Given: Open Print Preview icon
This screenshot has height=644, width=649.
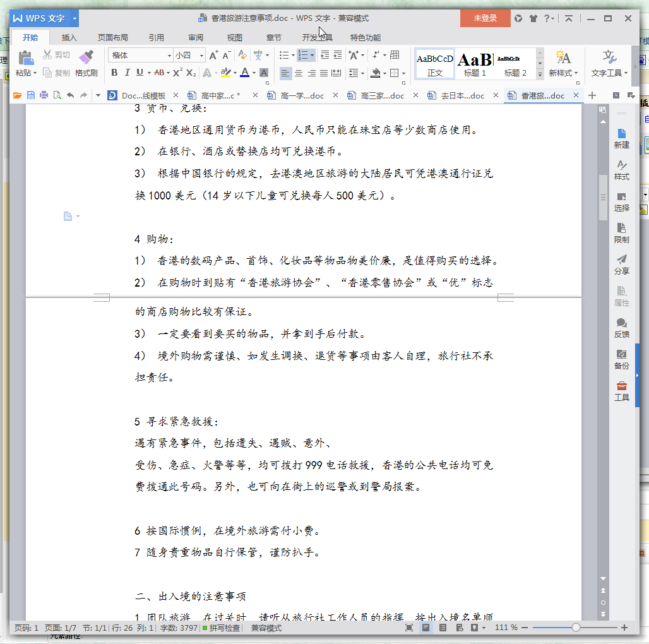Looking at the screenshot, I should tap(57, 95).
